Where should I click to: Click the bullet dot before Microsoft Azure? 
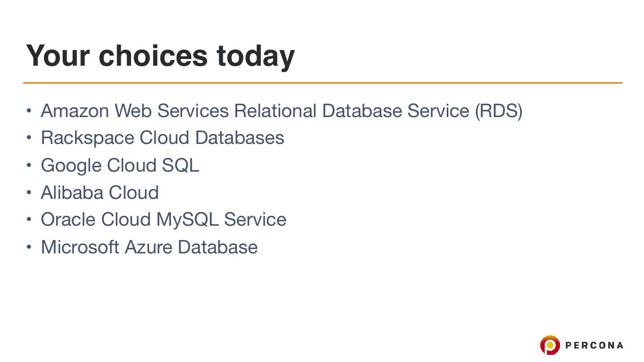[29, 247]
